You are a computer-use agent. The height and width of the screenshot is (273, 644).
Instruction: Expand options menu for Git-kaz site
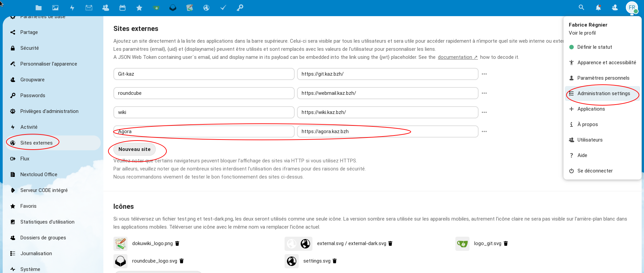click(484, 74)
